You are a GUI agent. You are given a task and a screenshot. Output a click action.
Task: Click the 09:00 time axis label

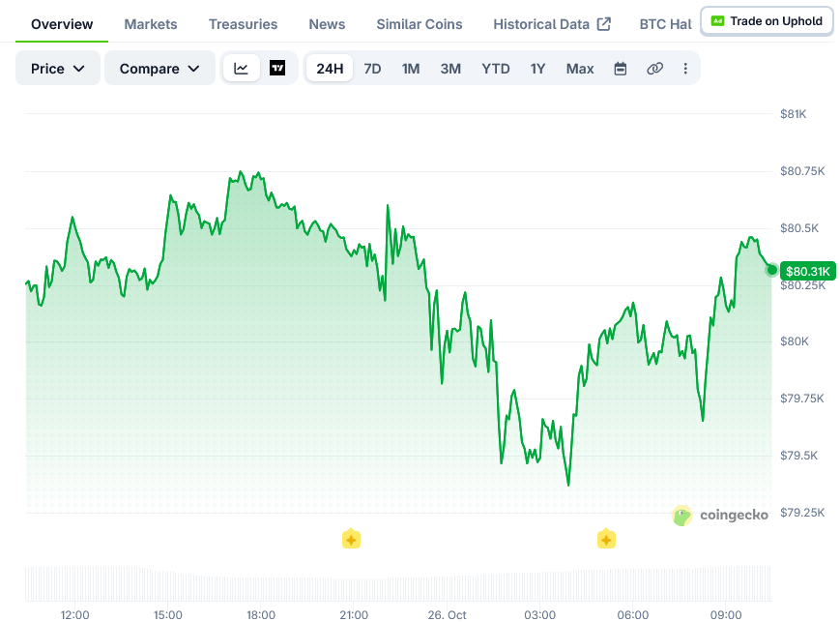(x=726, y=614)
